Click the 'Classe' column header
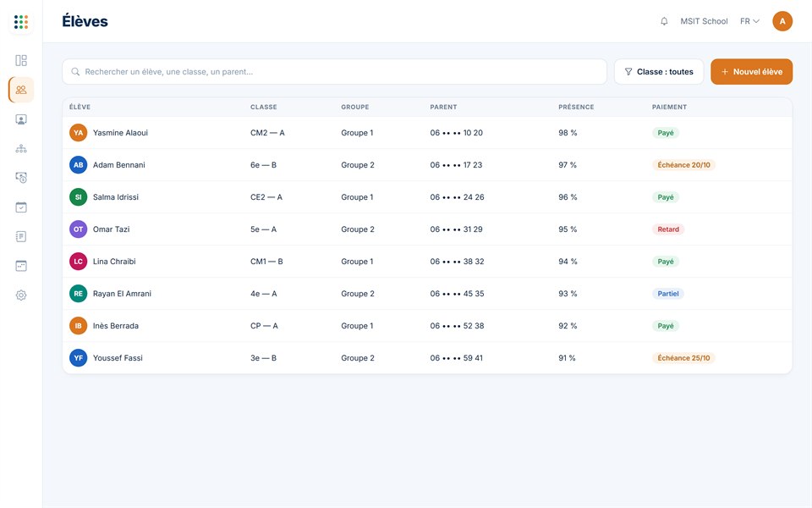812x508 pixels. coord(264,107)
